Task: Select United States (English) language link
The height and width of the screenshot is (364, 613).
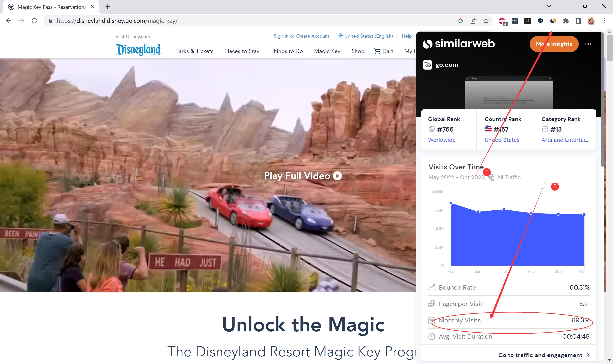Action: (x=368, y=36)
